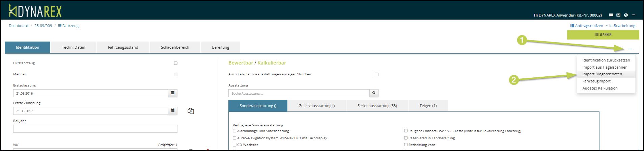
Task: Toggle 'Auch Kalkulationsausstattungen anzeigen/drucken' checkbox
Action: point(376,74)
